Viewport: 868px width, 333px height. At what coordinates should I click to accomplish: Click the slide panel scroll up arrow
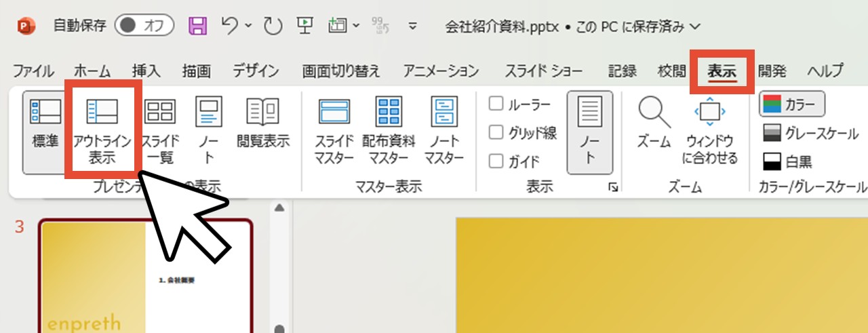[278, 208]
